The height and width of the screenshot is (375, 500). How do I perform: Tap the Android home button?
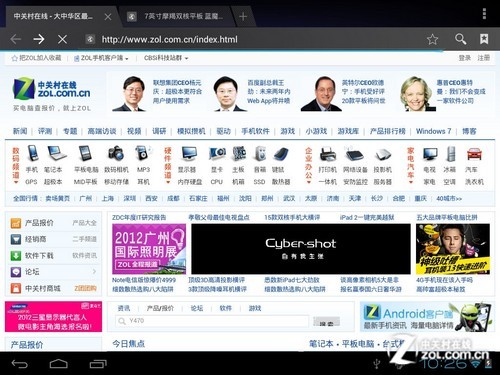tap(59, 364)
